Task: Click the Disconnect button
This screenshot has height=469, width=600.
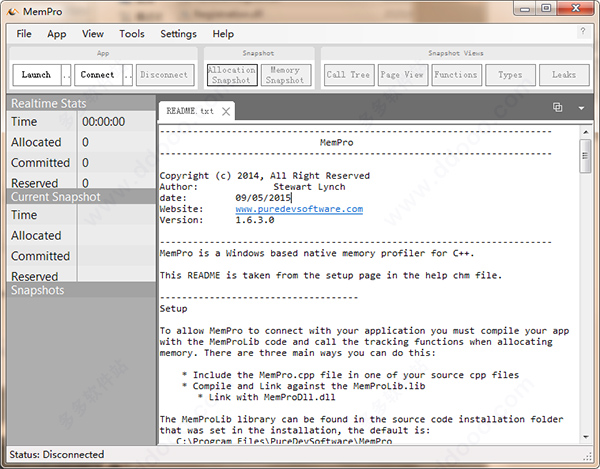Action: coord(165,75)
